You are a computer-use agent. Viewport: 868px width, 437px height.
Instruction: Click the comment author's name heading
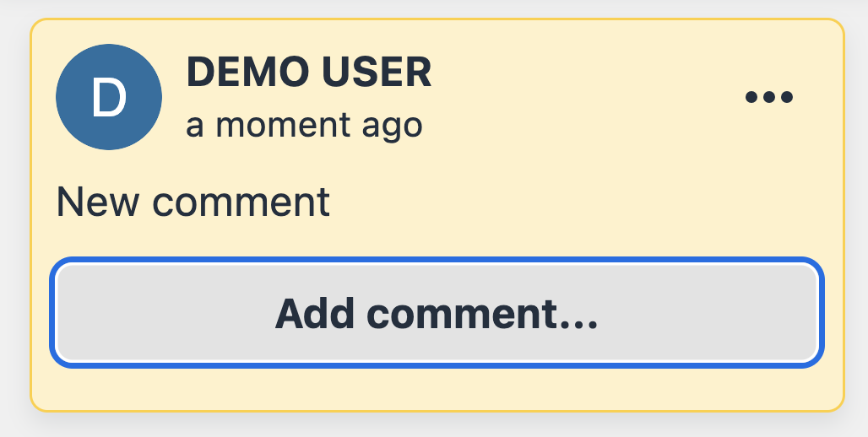[309, 73]
